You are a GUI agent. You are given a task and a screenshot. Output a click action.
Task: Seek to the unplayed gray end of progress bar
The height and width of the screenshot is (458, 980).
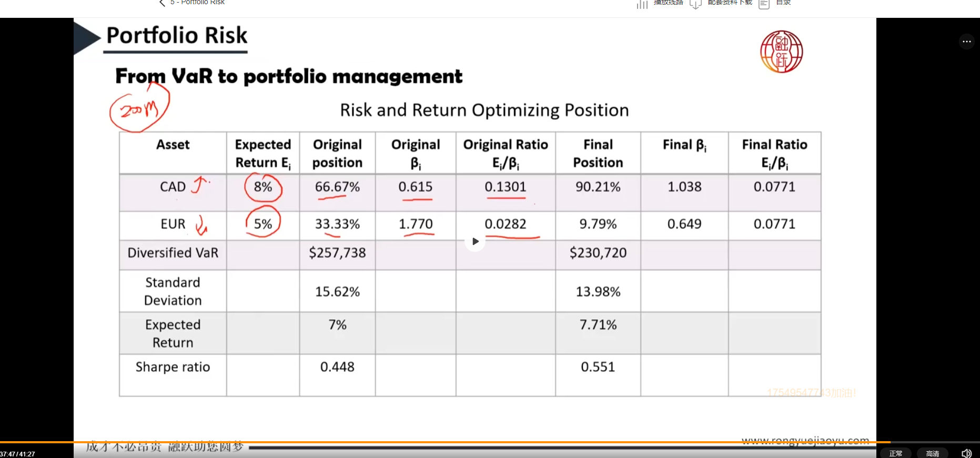click(936, 442)
